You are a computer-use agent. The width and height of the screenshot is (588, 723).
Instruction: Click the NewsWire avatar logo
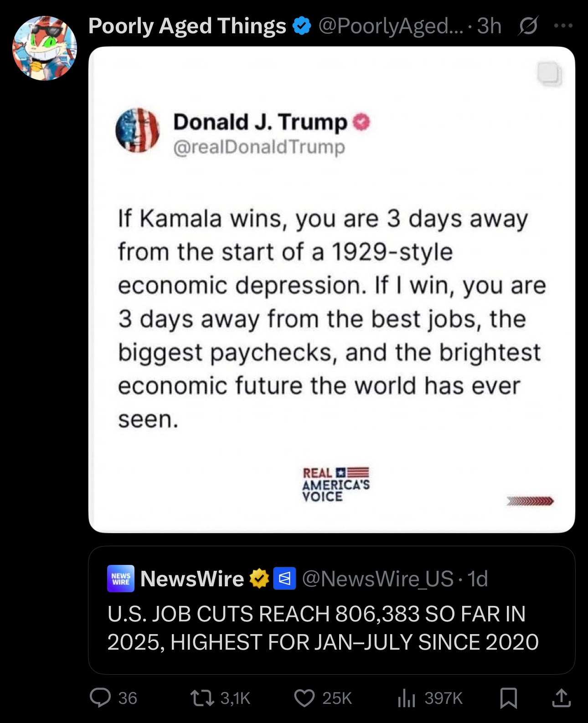point(121,579)
